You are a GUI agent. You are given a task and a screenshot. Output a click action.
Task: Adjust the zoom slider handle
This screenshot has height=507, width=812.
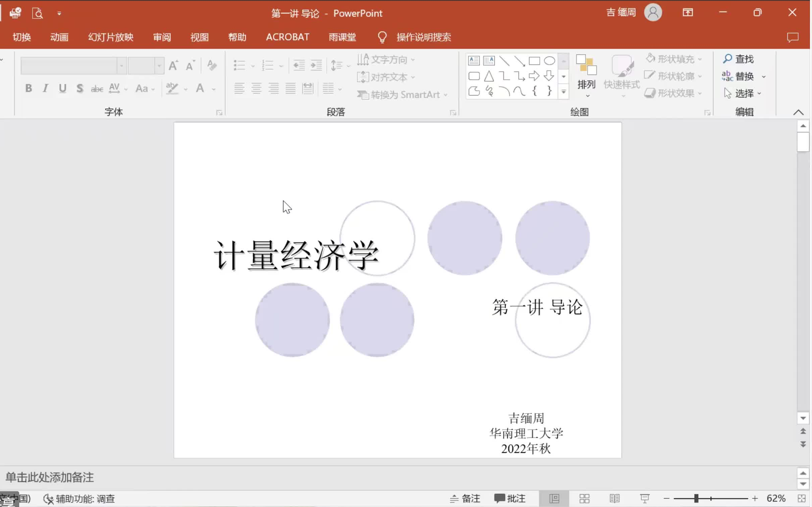pos(696,498)
